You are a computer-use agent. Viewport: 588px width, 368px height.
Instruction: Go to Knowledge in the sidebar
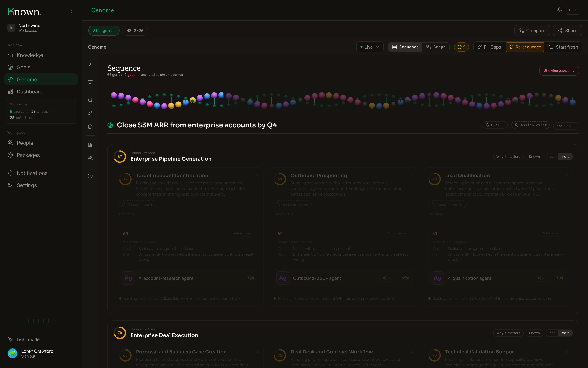[x=41, y=55]
